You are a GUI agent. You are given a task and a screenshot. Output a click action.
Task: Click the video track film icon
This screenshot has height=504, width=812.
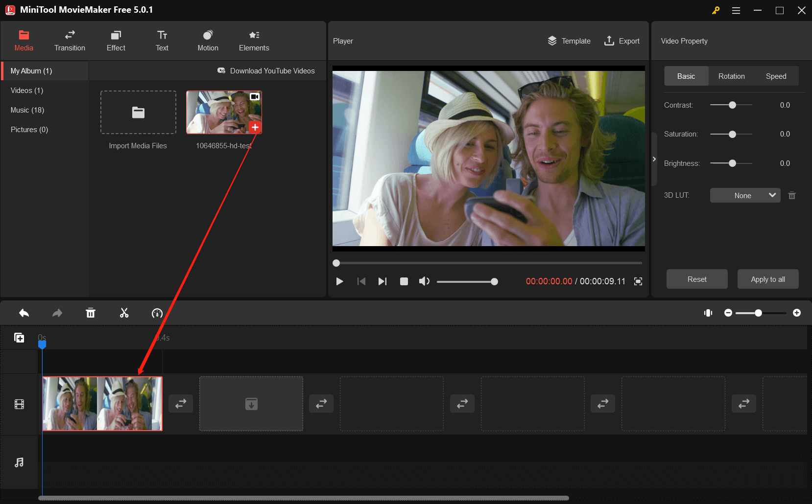pos(19,404)
